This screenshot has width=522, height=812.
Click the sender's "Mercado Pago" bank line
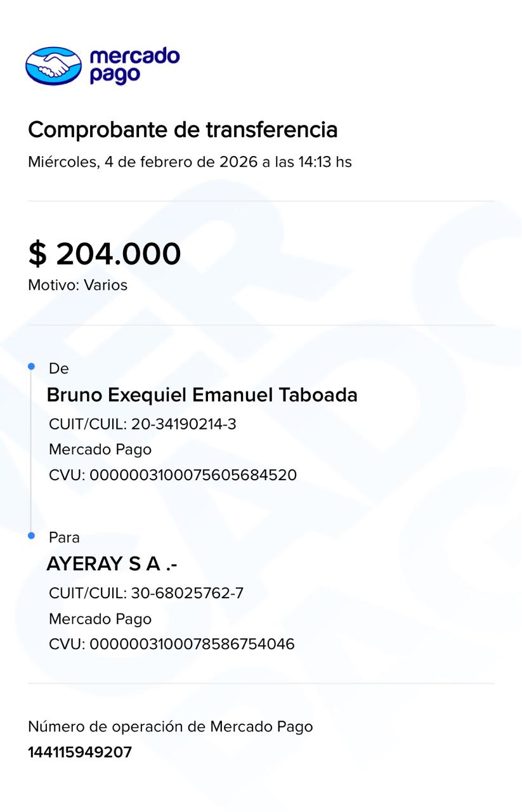click(100, 449)
